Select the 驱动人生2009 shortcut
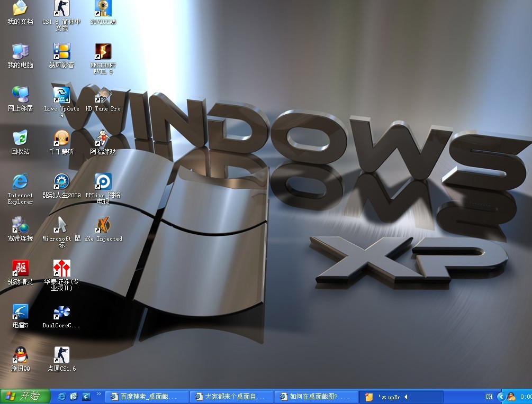This screenshot has height=404, width=532. 61,186
